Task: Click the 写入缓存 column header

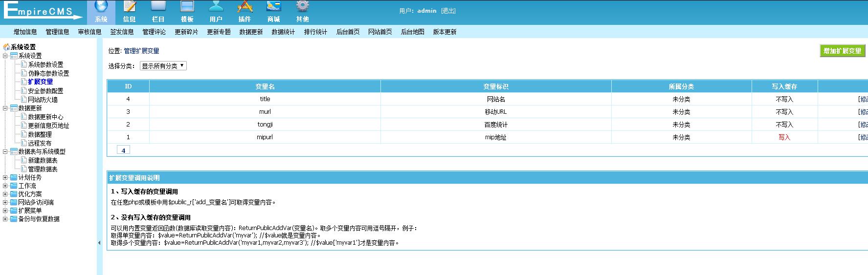Action: coord(784,86)
